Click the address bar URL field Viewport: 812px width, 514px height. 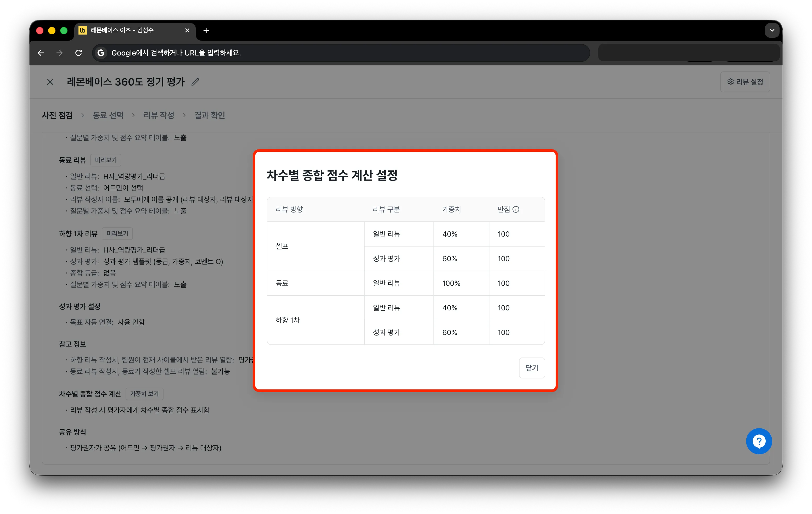[341, 53]
